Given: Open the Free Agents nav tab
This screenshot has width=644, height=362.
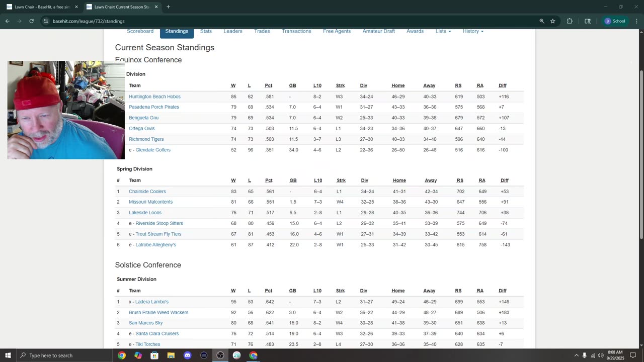Looking at the screenshot, I should 337,31.
